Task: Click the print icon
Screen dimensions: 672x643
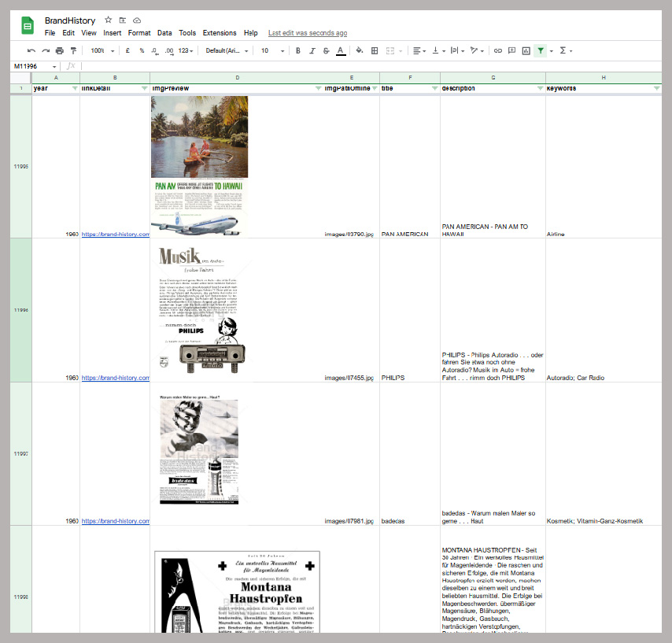Action: coord(59,50)
